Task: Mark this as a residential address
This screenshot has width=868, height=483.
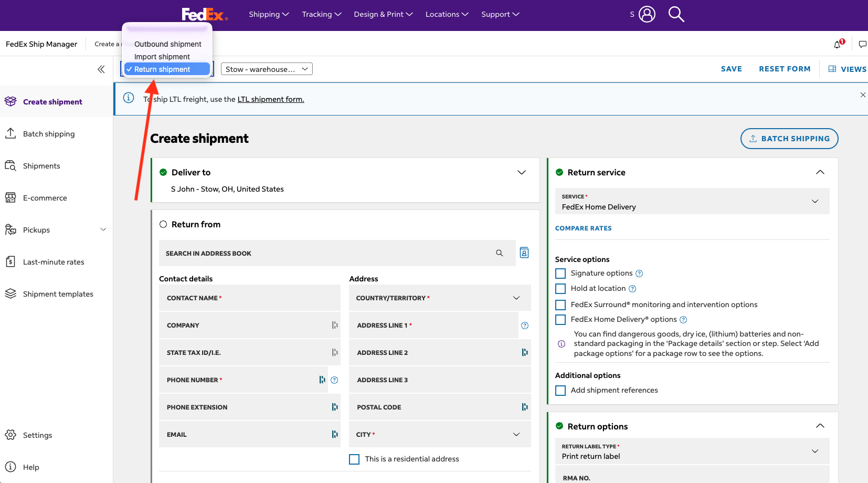Action: [x=354, y=459]
